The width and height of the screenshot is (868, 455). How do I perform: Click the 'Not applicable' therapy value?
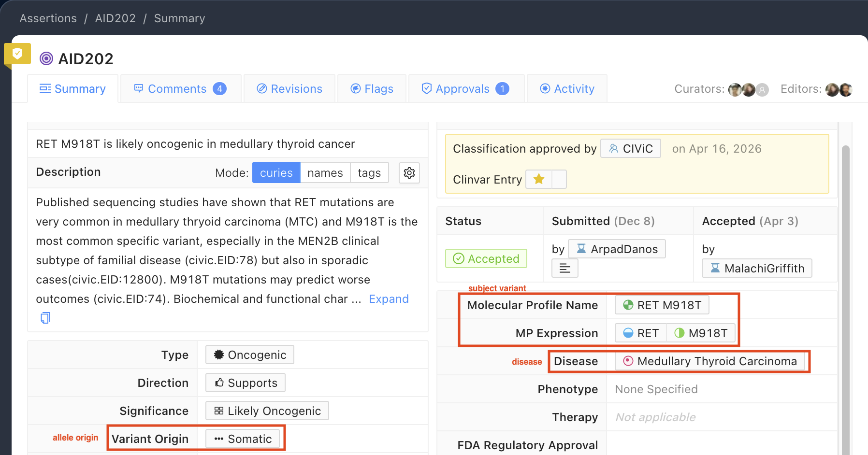[655, 417]
